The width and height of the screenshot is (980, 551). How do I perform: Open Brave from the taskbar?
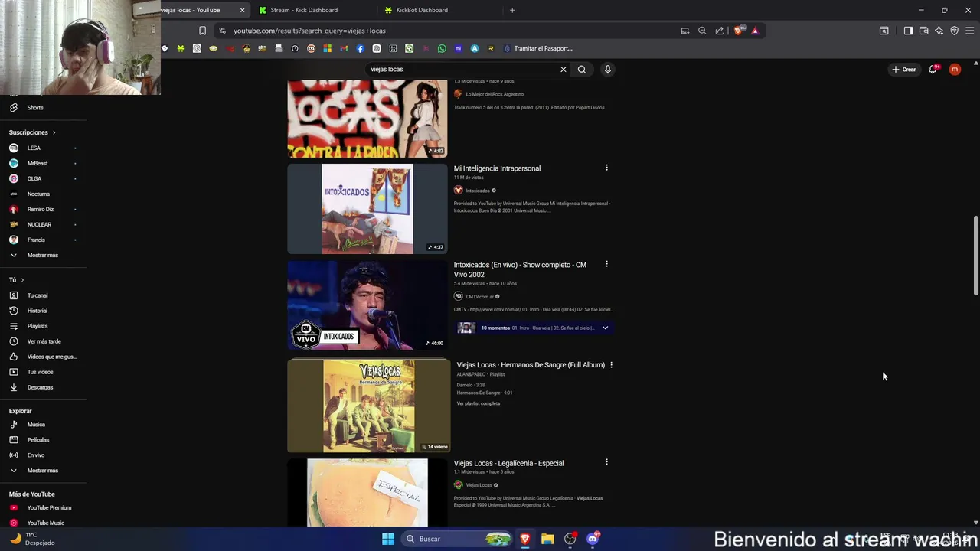(525, 539)
